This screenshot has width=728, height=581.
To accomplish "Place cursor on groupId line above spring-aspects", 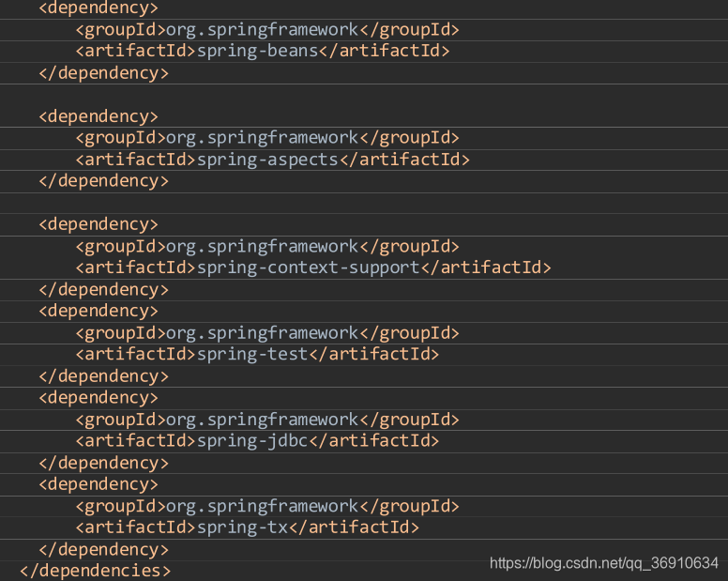I will (267, 138).
